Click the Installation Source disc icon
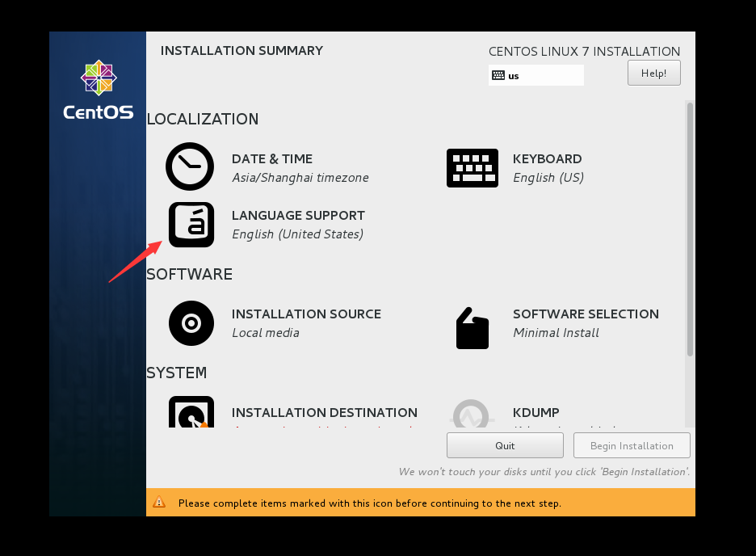 pyautogui.click(x=191, y=323)
